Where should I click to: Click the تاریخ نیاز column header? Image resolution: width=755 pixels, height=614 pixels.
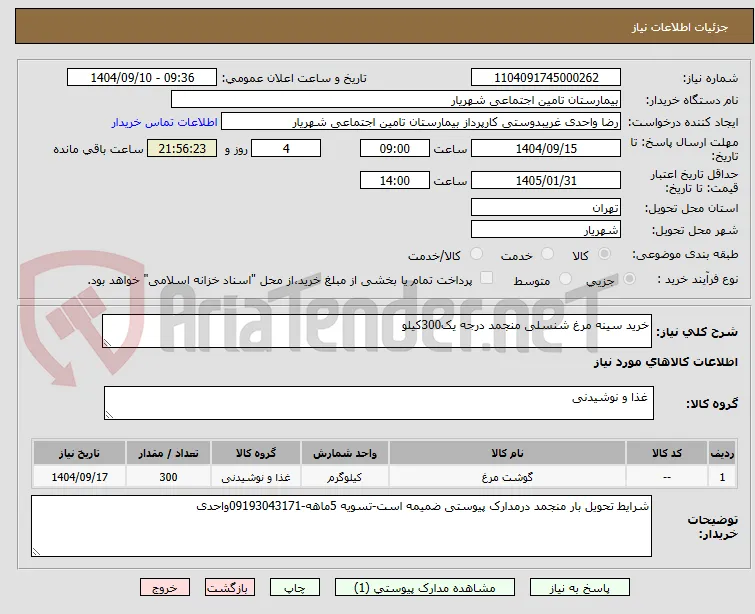point(79,453)
